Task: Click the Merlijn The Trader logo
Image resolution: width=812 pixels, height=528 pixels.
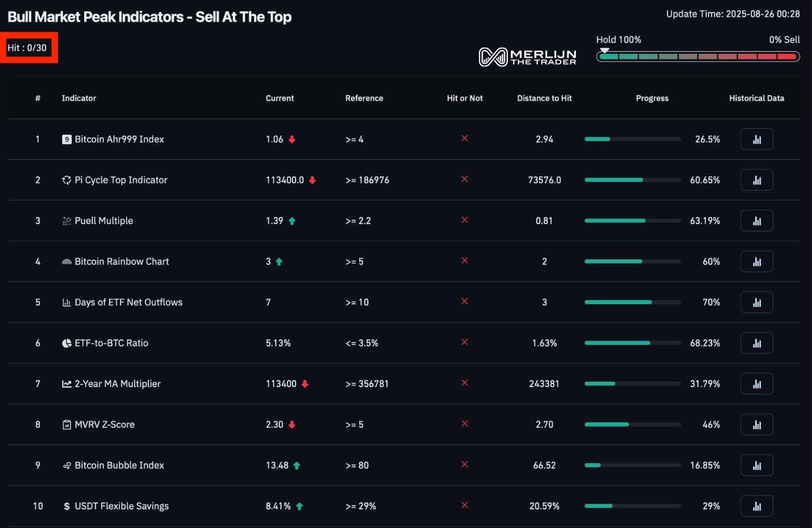Action: click(527, 56)
